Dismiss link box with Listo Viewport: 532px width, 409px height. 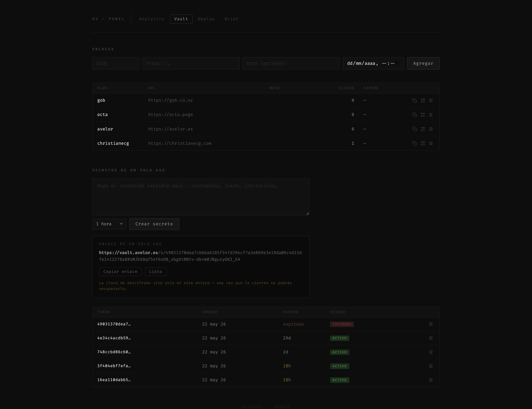(x=155, y=271)
